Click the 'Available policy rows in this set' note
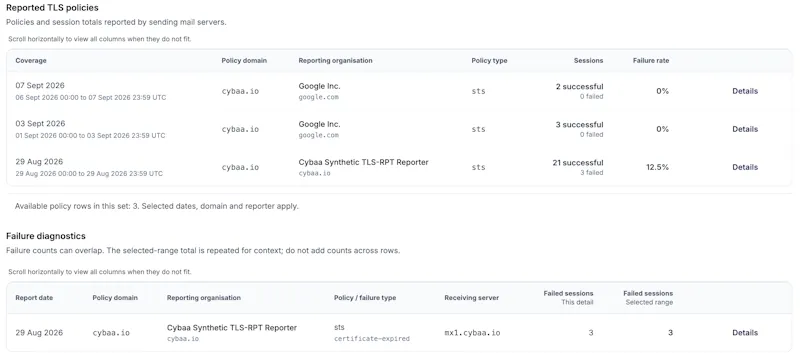The width and height of the screenshot is (800, 363). [157, 206]
